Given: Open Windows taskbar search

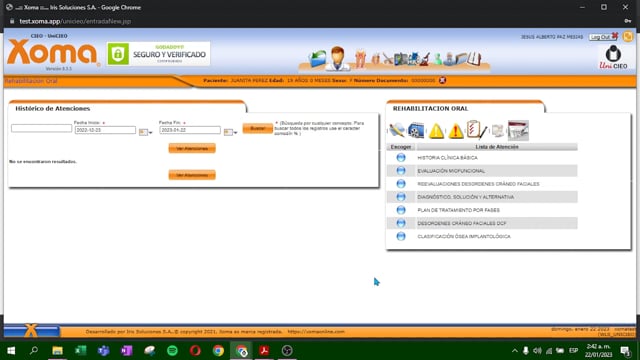Looking at the screenshot, I should pos(34,350).
